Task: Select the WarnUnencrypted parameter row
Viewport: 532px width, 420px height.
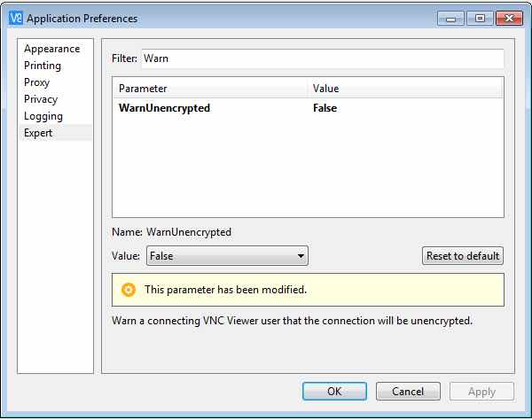Action: [308, 108]
